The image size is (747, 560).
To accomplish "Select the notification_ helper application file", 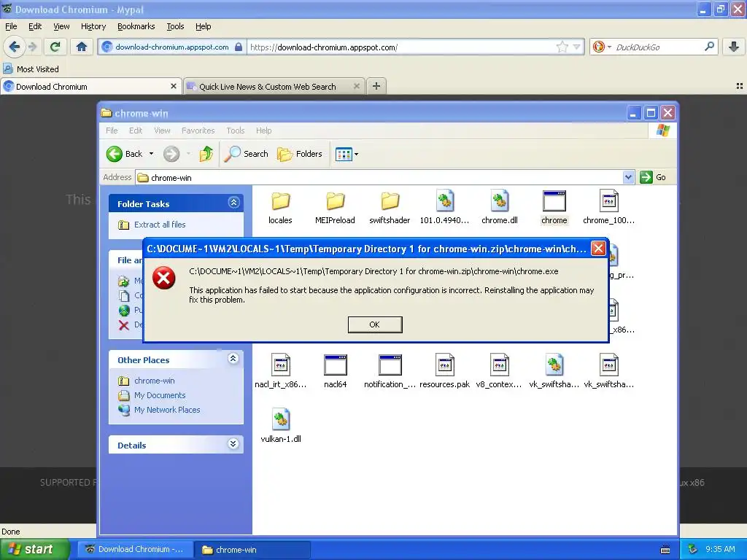I will [x=390, y=371].
